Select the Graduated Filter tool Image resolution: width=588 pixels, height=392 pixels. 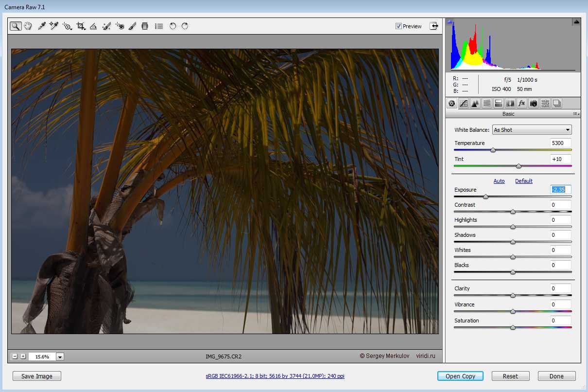(144, 26)
